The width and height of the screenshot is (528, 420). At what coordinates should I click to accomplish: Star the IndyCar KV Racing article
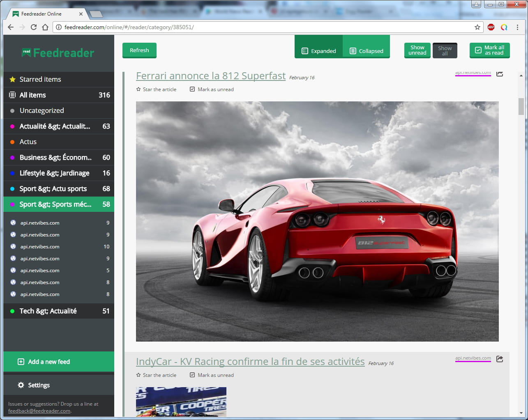click(156, 375)
